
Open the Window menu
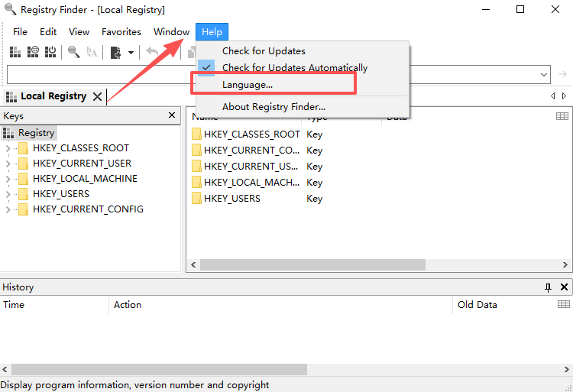tap(171, 32)
